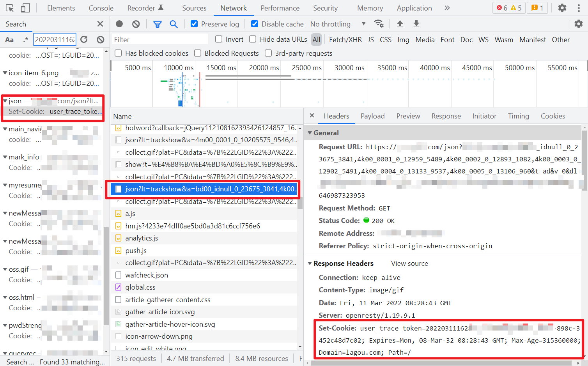Close the request details pane

(312, 115)
